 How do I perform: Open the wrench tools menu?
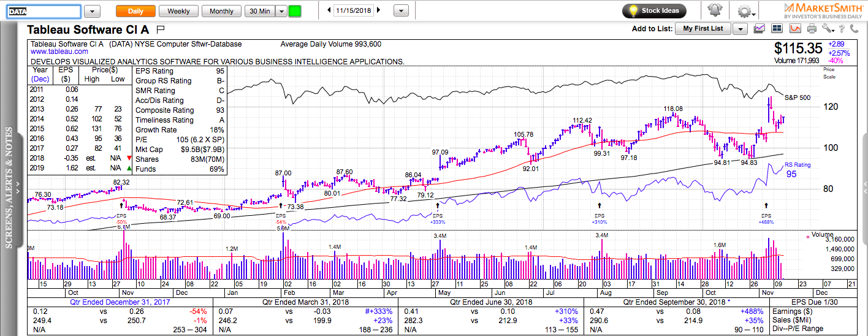[x=828, y=28]
